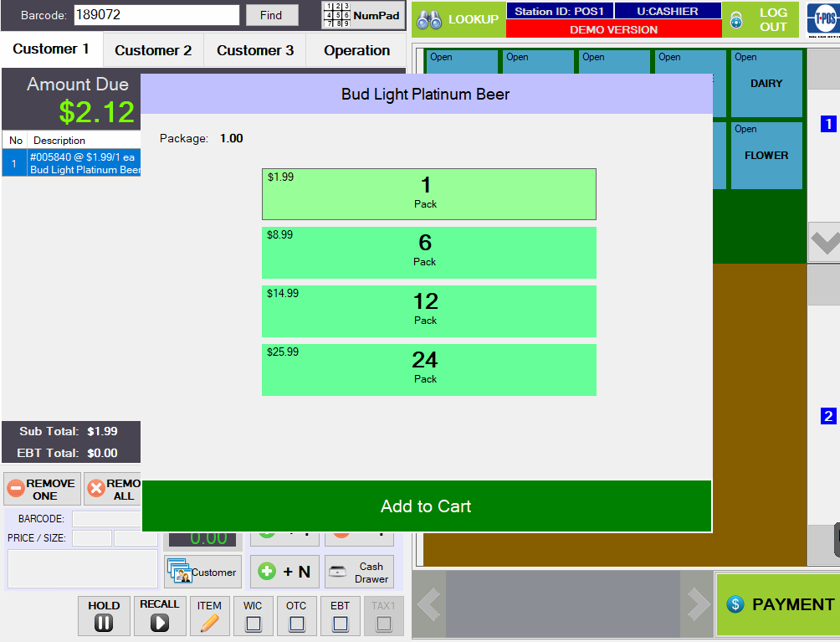Click the first Open department tile
840x642 pixels.
[462, 62]
